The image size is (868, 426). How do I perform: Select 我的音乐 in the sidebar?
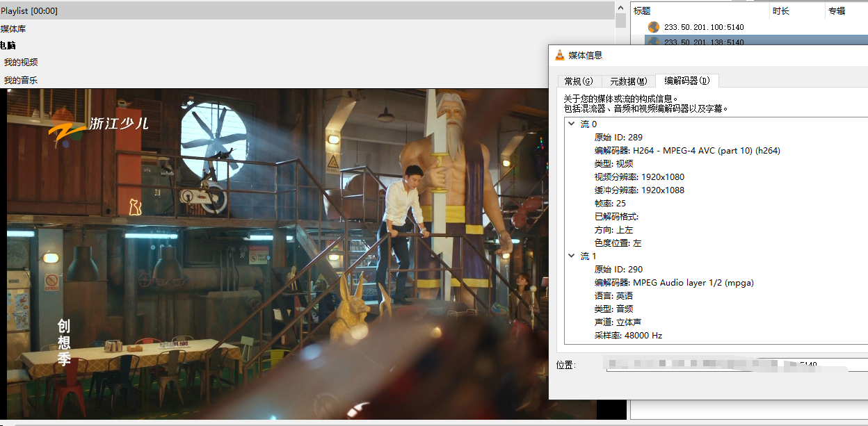coord(21,81)
